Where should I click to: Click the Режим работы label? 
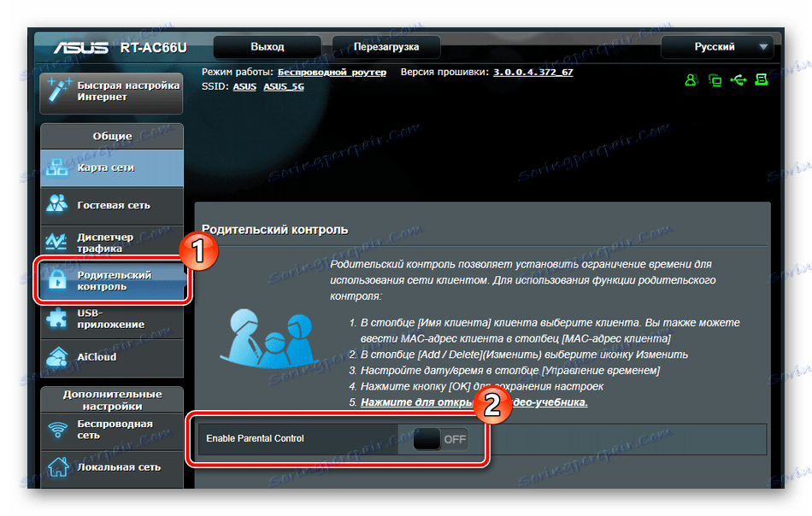pos(237,72)
